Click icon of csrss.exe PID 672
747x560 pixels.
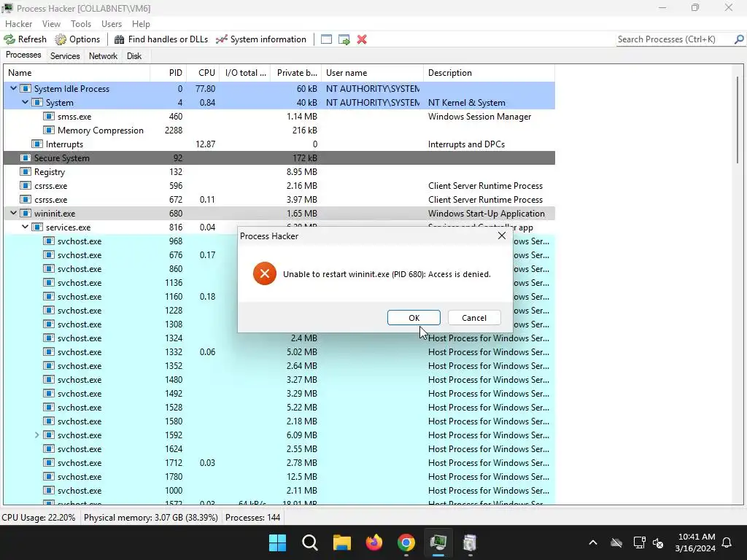click(x=26, y=200)
